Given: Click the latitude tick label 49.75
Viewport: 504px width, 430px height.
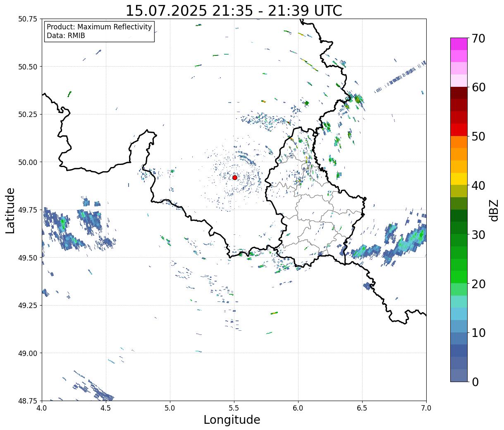Looking at the screenshot, I should tap(27, 210).
